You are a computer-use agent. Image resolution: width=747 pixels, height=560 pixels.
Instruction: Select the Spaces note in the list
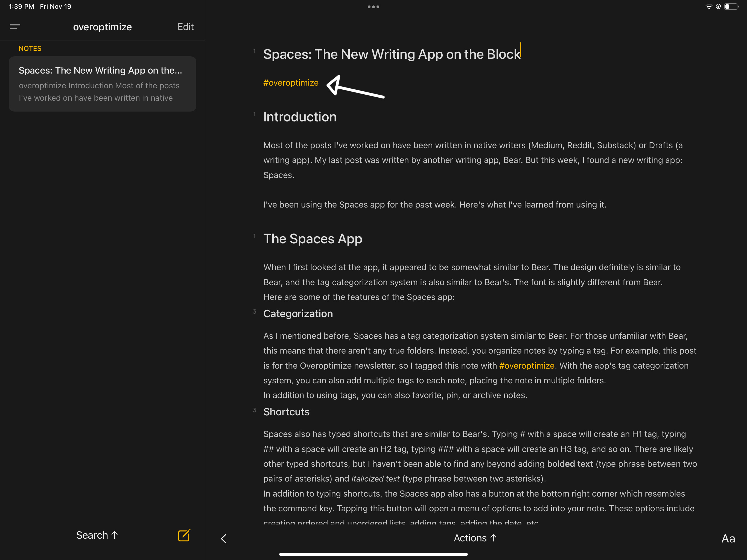tap(102, 84)
